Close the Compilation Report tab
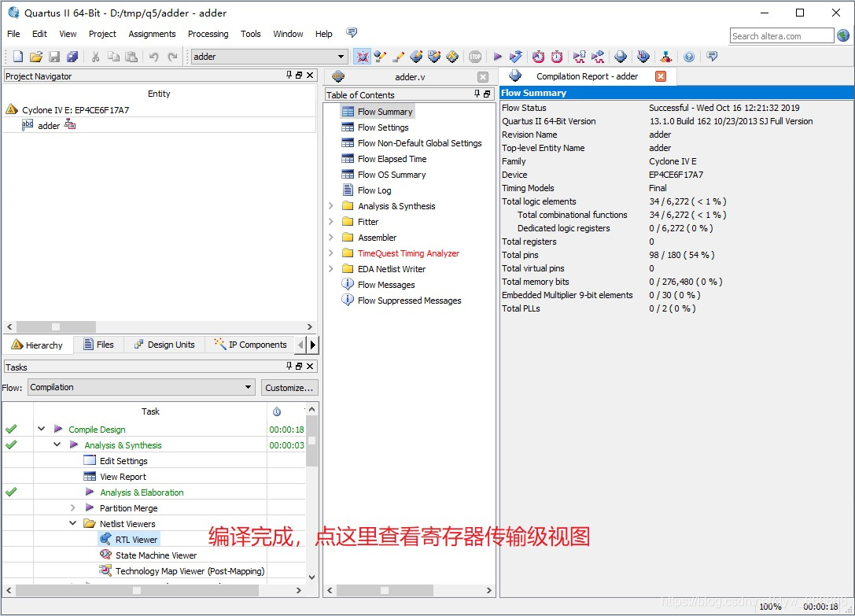The width and height of the screenshot is (855, 616). coord(661,76)
